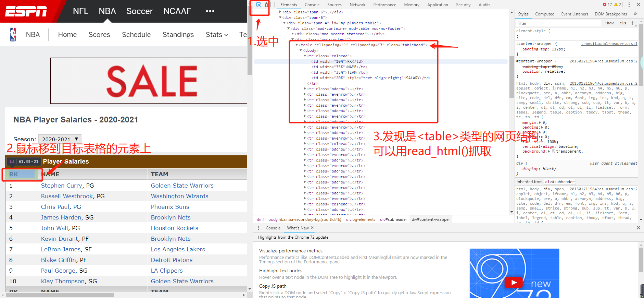
Task: Select div#subheader breadcrumb in DevTools
Action: (393, 219)
